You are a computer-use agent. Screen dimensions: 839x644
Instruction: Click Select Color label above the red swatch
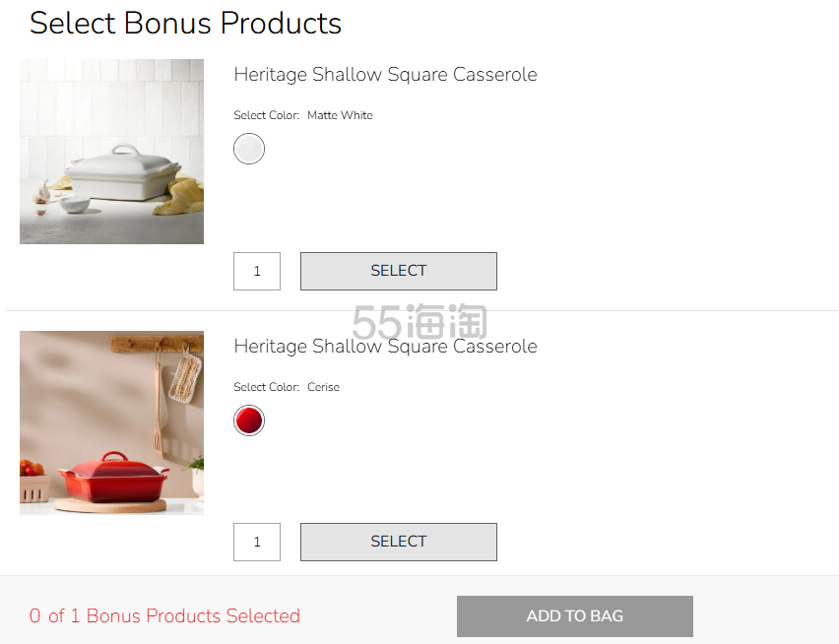tap(266, 387)
